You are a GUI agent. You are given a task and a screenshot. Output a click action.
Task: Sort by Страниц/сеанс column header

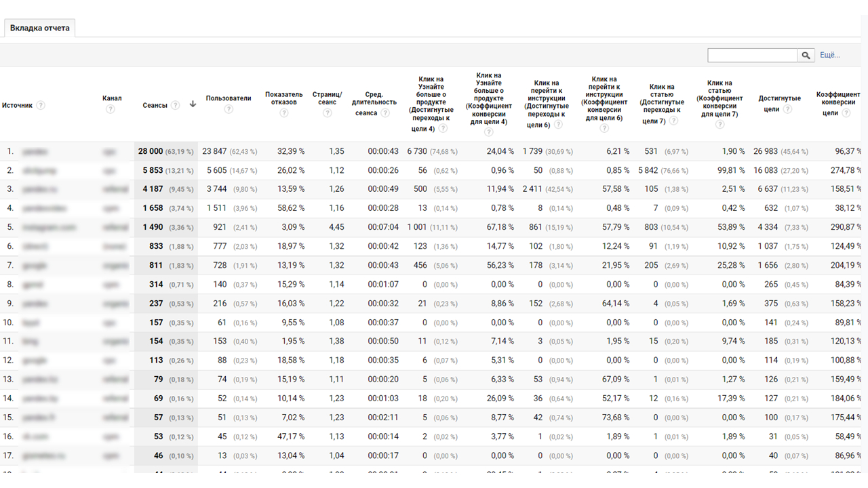pyautogui.click(x=327, y=98)
